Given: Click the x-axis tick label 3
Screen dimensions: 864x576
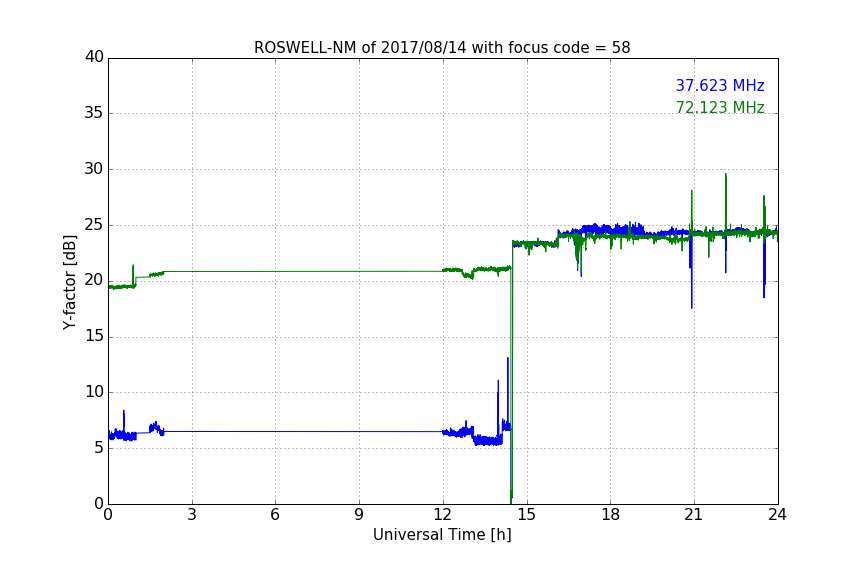Looking at the screenshot, I should (192, 515).
